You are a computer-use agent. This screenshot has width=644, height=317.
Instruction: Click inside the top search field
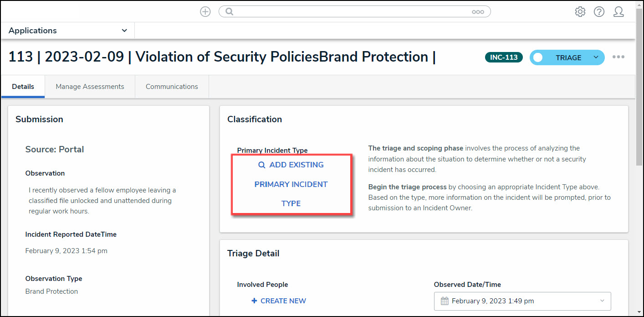[351, 12]
